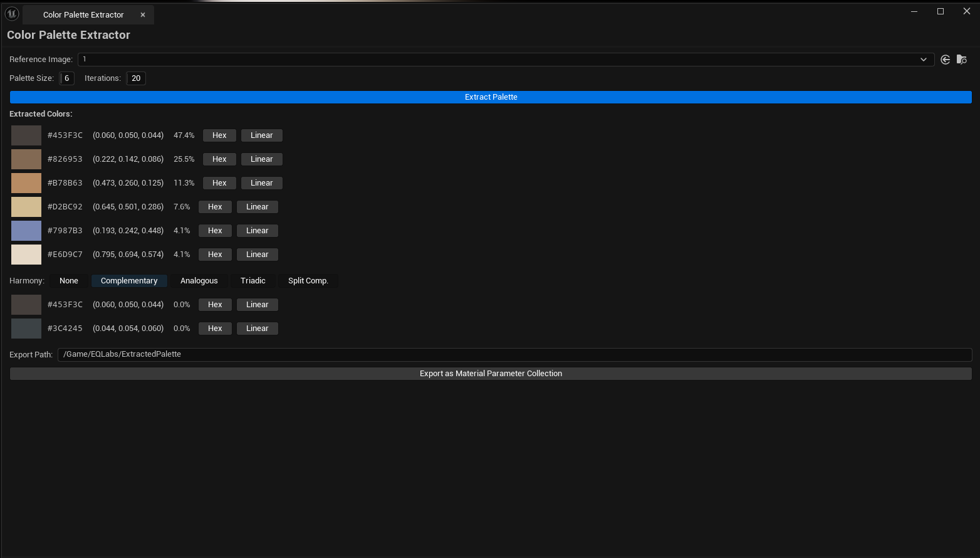This screenshot has height=558, width=980.
Task: Use selected asset arrow icon for Reference Image
Action: click(945, 60)
